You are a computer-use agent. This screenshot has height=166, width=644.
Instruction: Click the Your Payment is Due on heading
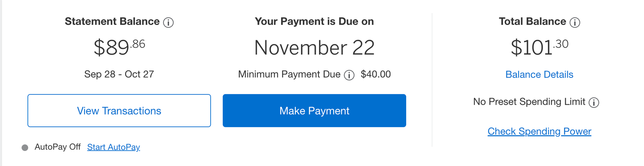pos(314,21)
